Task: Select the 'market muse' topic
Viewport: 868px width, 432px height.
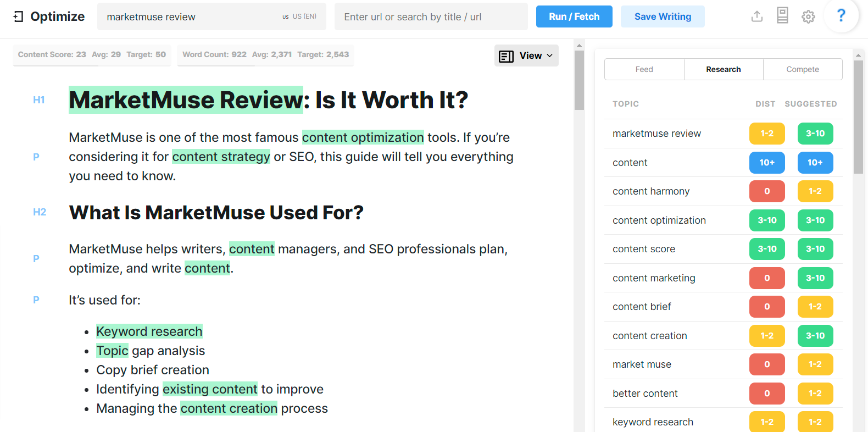Action: click(724, 364)
